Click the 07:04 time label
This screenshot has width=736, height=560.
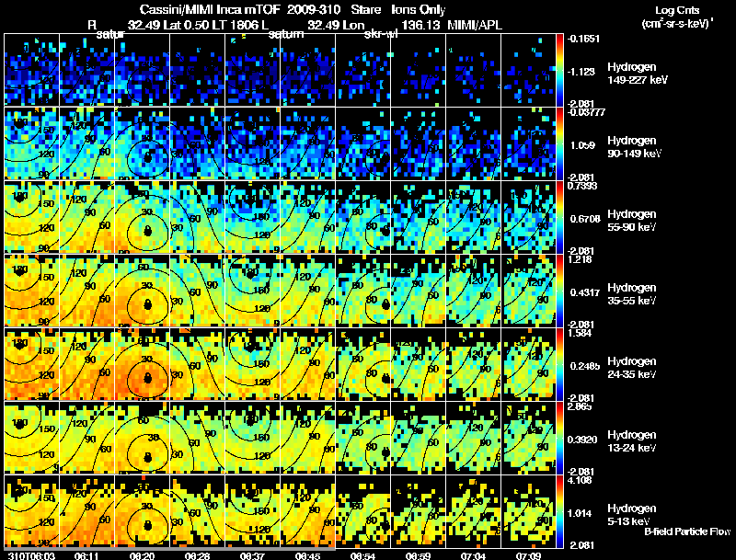(473, 555)
